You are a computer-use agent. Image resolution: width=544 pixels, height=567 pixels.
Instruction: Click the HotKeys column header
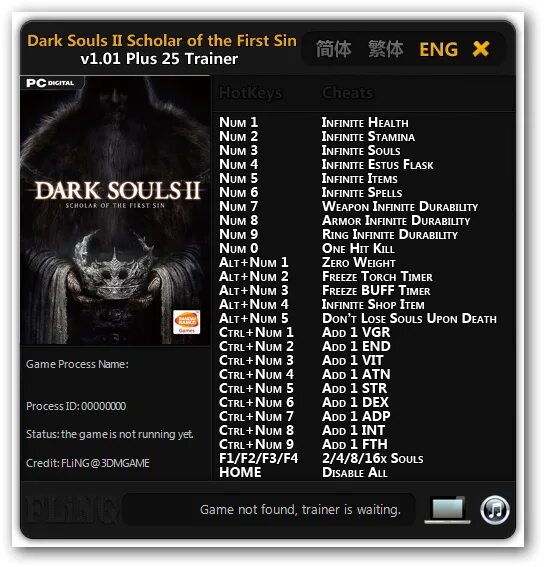250,93
